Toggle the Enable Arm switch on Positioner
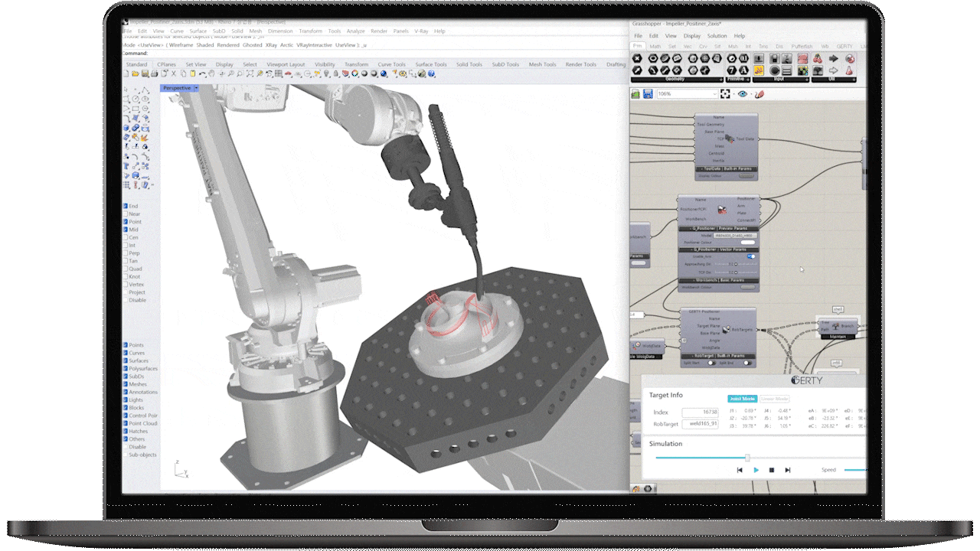The width and height of the screenshot is (980, 551). click(x=751, y=256)
